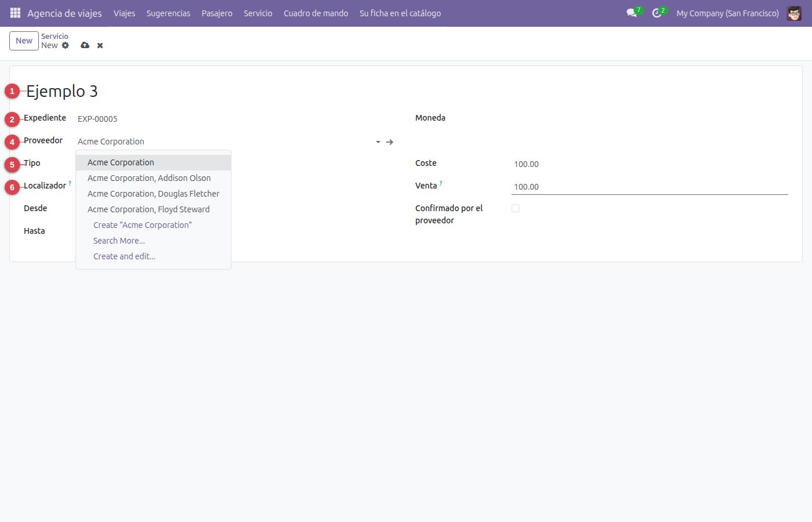Image resolution: width=812 pixels, height=522 pixels.
Task: Open the activities clock icon
Action: 657,13
